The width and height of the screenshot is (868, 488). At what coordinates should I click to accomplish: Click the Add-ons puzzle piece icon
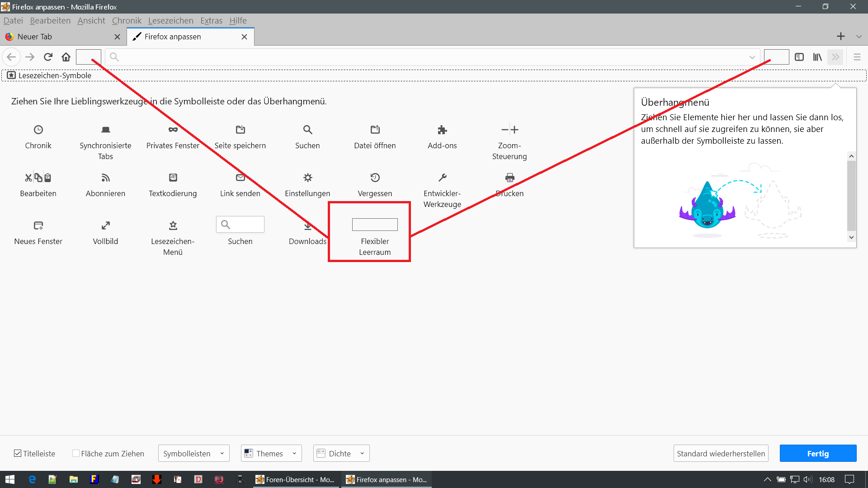pyautogui.click(x=442, y=130)
